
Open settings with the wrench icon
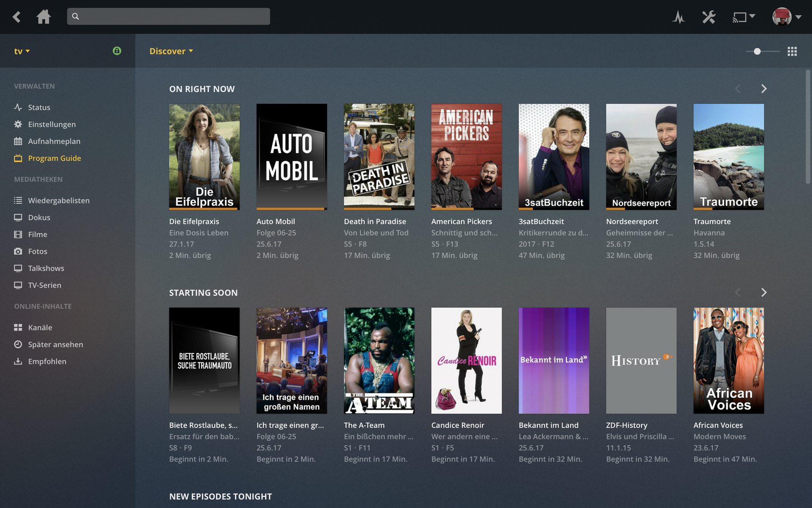pyautogui.click(x=709, y=17)
